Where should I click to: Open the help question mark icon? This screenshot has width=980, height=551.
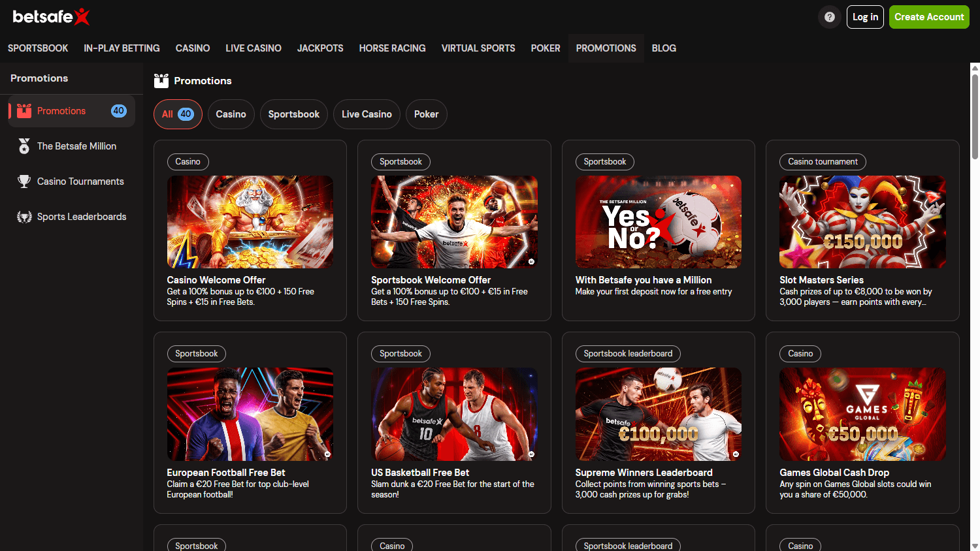(830, 17)
